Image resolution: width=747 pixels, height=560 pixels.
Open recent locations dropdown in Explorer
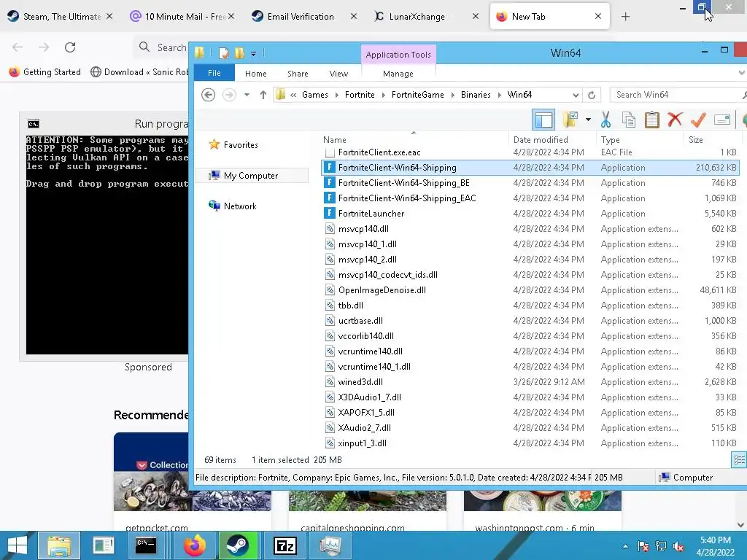(247, 95)
